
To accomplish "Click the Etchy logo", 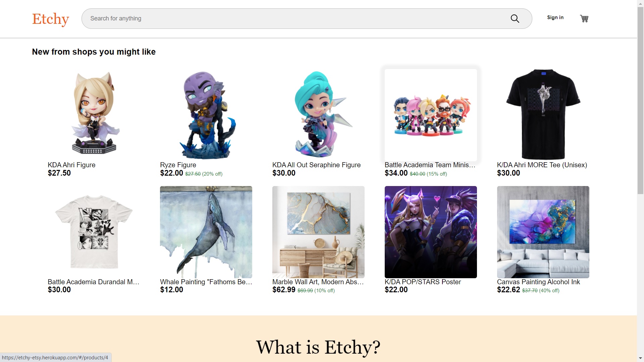I will pyautogui.click(x=51, y=19).
